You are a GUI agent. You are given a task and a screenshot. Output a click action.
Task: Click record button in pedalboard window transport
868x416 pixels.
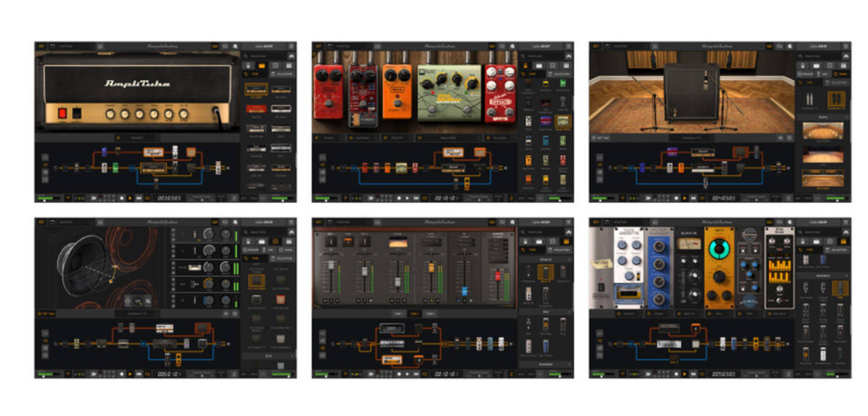click(399, 198)
